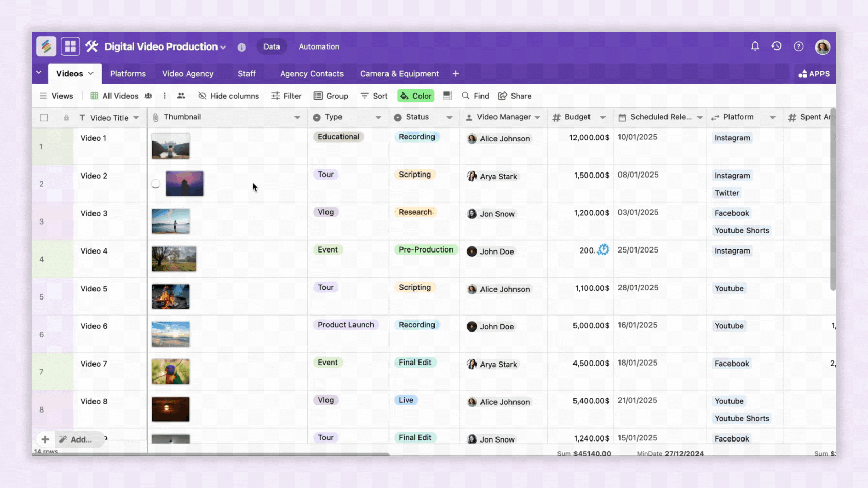868x488 pixels.
Task: Open the workspace grid icon
Action: point(70,46)
